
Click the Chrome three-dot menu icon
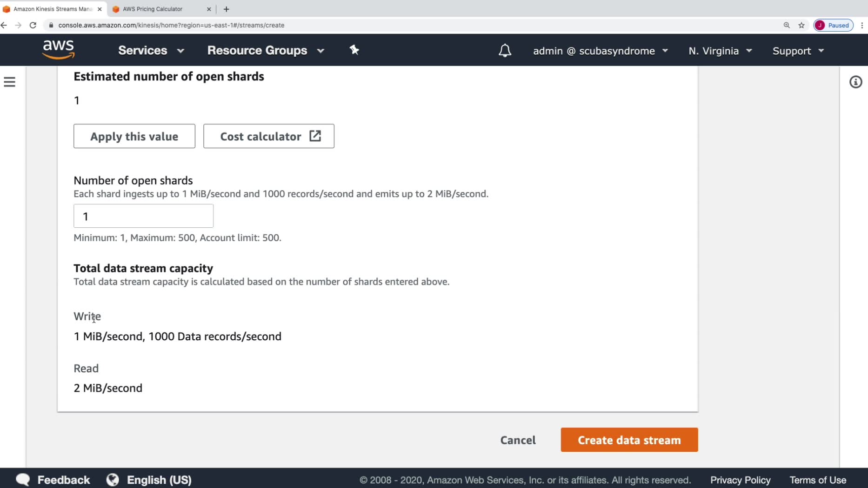click(862, 25)
